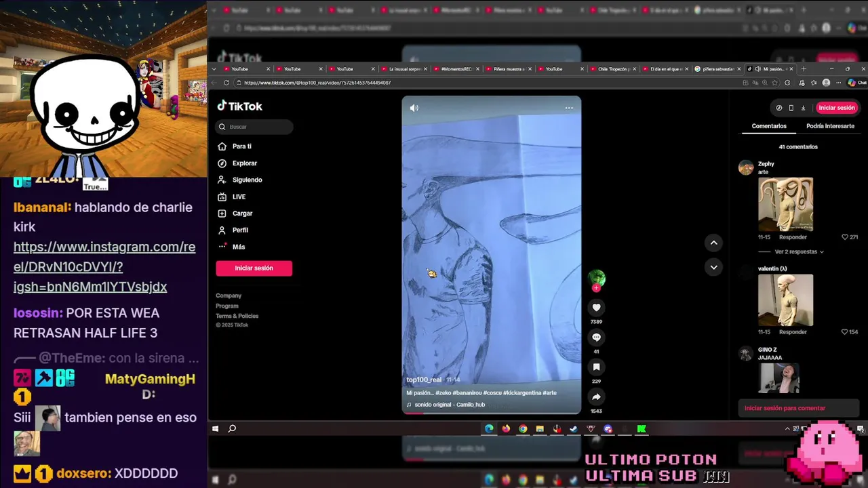Viewport: 868px width, 488px height.
Task: Open Explorar in TikTok sidebar
Action: click(x=237, y=163)
